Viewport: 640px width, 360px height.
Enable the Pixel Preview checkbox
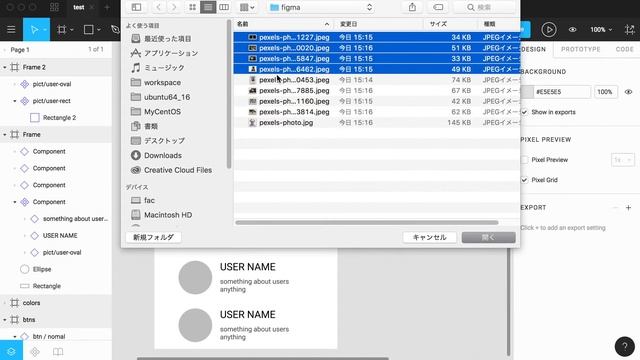click(524, 160)
